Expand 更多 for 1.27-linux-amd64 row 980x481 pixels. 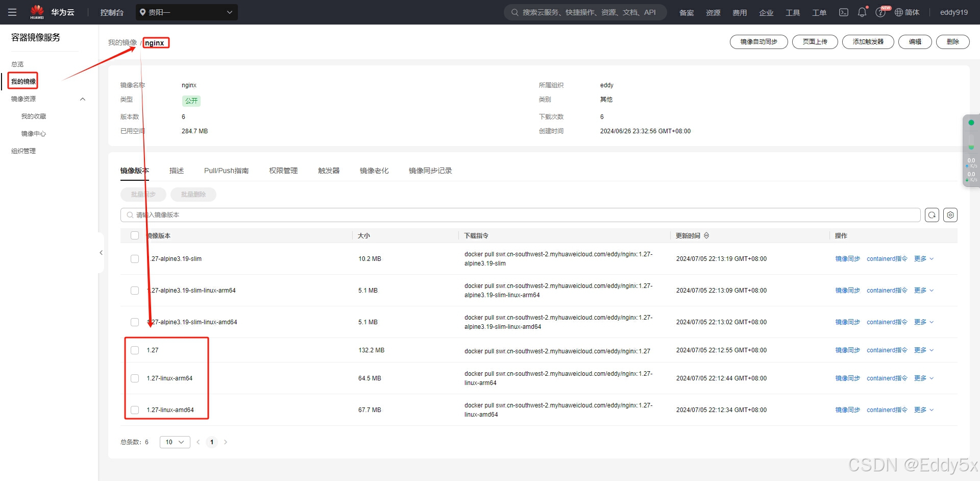tap(924, 410)
